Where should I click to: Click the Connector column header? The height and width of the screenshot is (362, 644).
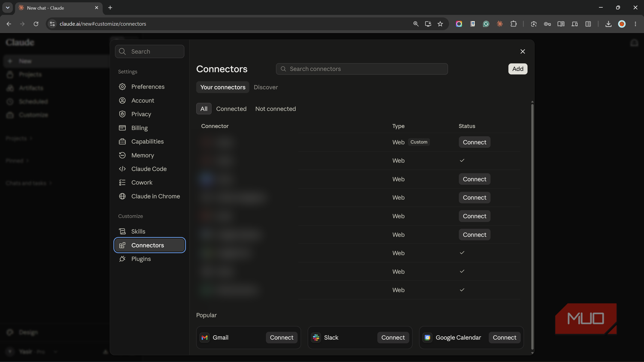(x=215, y=126)
